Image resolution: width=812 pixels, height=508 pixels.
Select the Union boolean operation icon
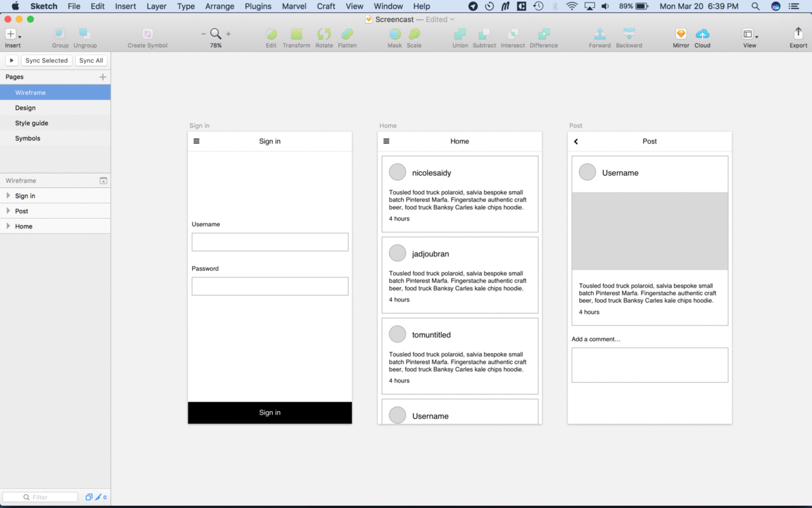pos(459,34)
